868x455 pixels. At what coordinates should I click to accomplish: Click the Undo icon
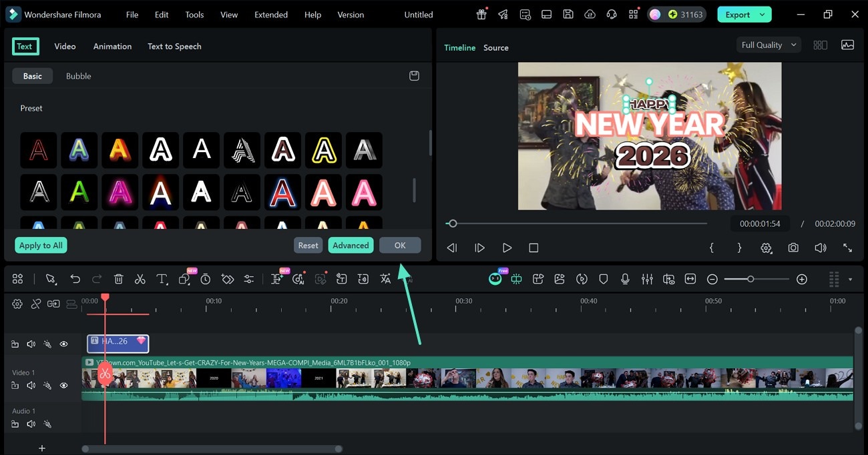(x=75, y=279)
